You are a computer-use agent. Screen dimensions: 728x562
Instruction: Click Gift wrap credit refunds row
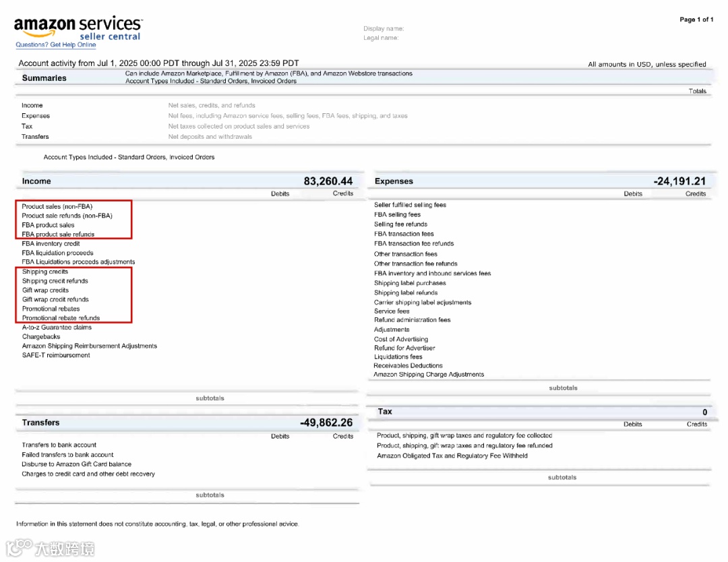pyautogui.click(x=55, y=299)
